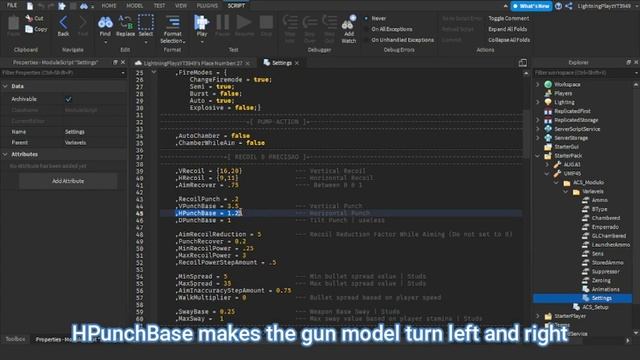The image size is (640, 360).
Task: Switch to the TEST ribbon tab
Action: [x=159, y=6]
